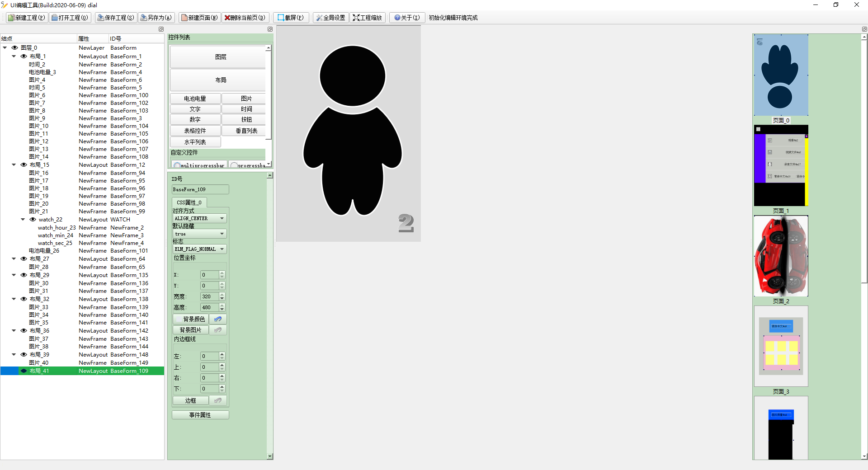Select the multiprogressbar custom control

(x=199, y=164)
